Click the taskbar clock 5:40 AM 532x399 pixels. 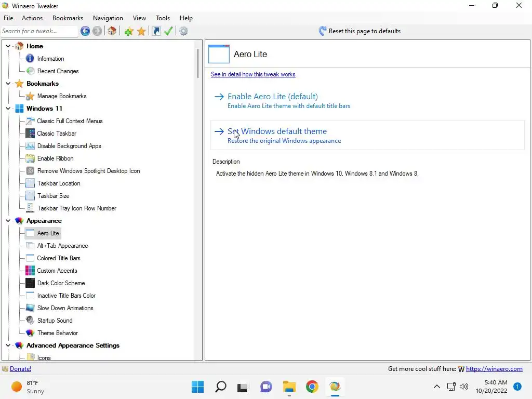[x=491, y=387]
